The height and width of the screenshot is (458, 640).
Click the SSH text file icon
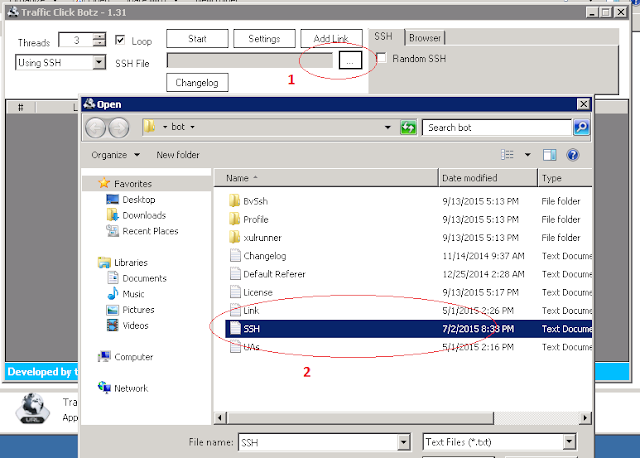click(x=235, y=328)
